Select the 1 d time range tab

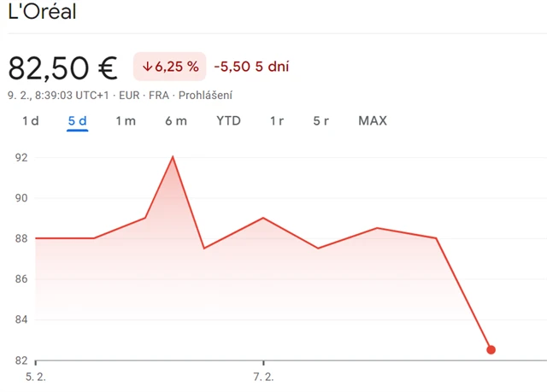30,121
